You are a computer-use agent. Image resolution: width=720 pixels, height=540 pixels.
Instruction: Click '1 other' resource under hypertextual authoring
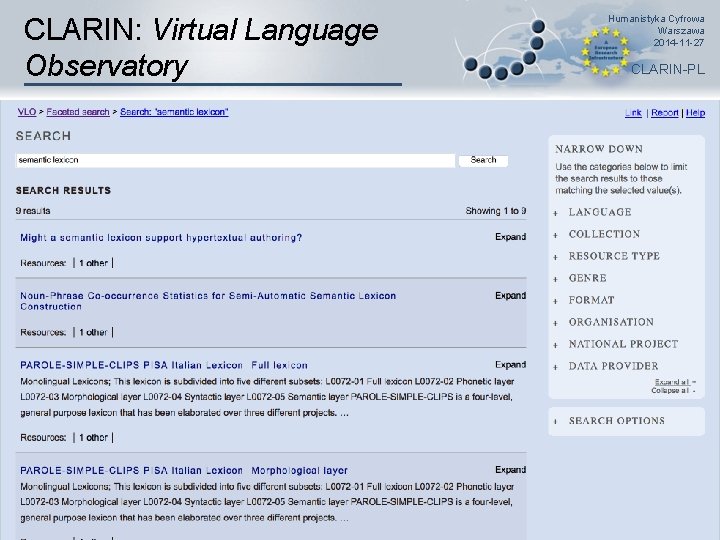93,263
